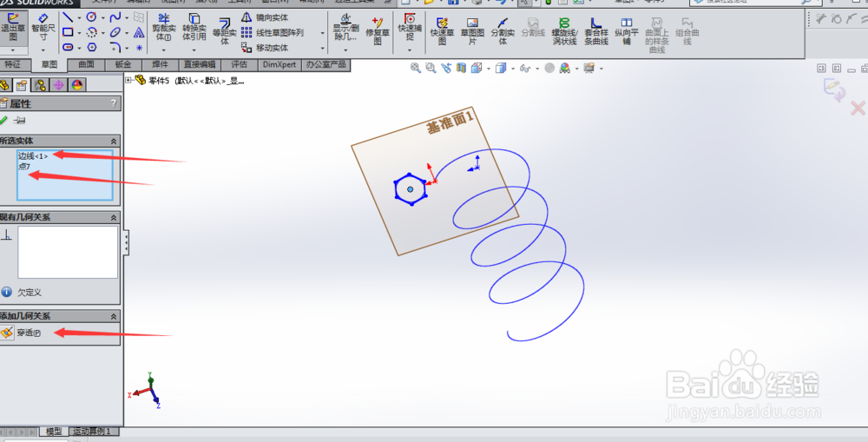Switch to the 曲面 (Surfaces) tab
The height and width of the screenshot is (442, 868).
tap(86, 65)
